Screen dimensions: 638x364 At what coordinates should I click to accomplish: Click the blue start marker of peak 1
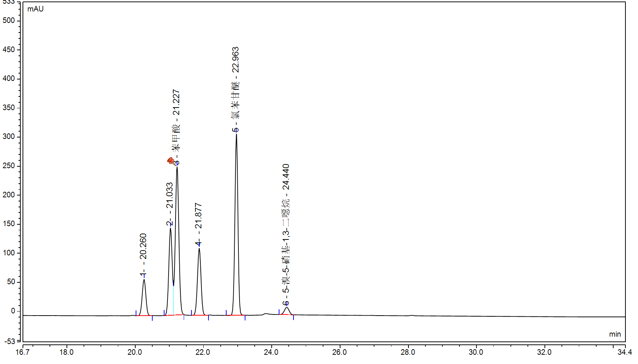coord(136,313)
